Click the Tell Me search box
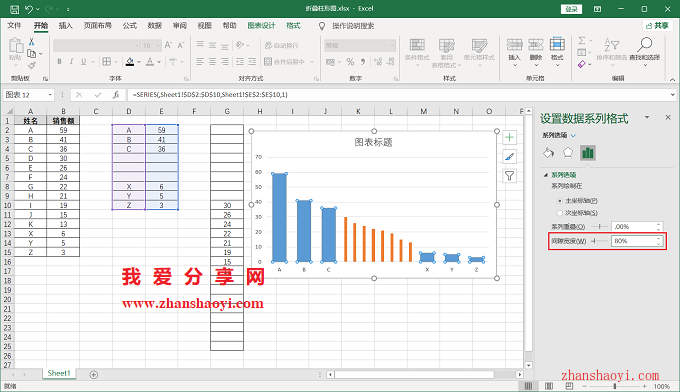 (x=353, y=26)
